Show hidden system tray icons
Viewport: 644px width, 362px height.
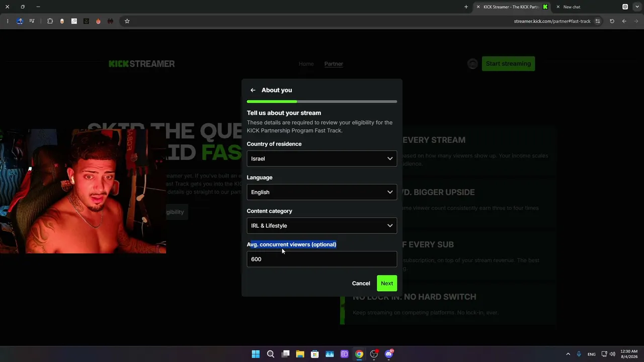568,354
